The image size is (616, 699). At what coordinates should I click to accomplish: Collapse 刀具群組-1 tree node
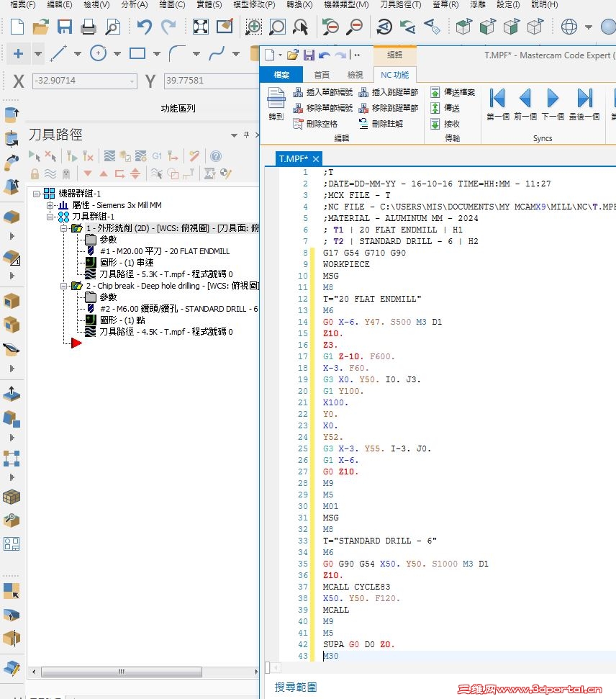tap(50, 217)
